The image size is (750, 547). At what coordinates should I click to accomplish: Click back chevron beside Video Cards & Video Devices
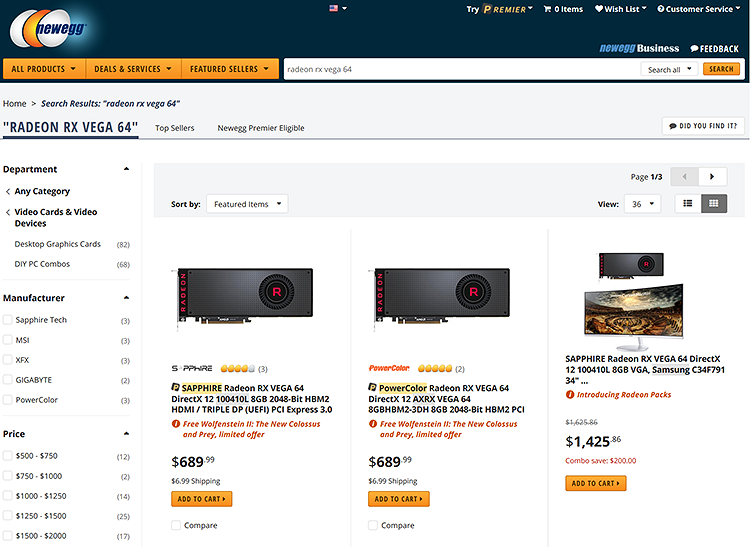[x=8, y=212]
